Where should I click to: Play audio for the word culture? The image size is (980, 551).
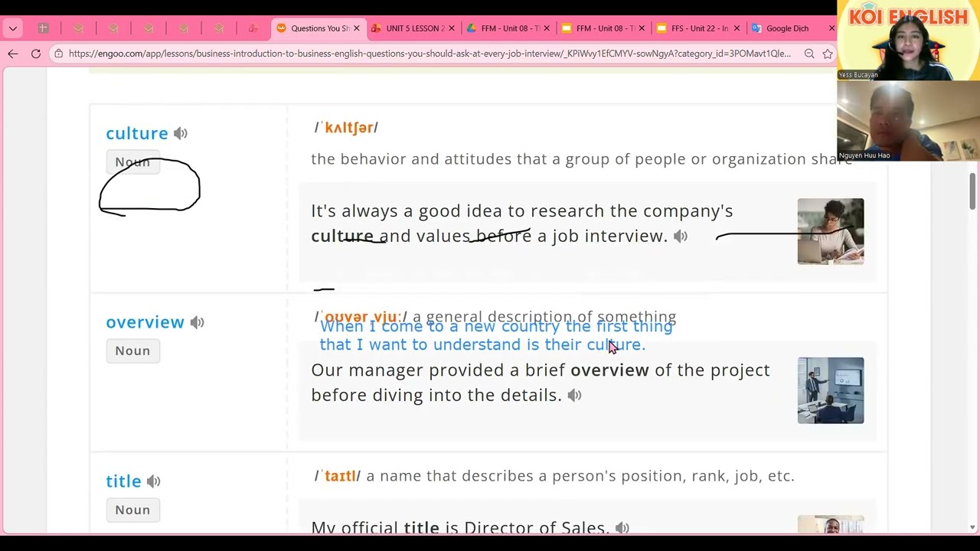[181, 133]
